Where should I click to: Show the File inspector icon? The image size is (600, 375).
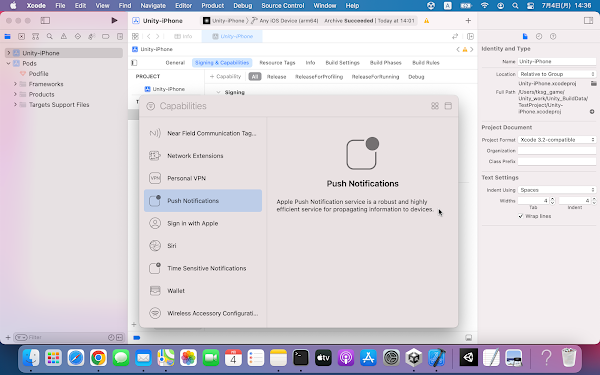(x=525, y=36)
